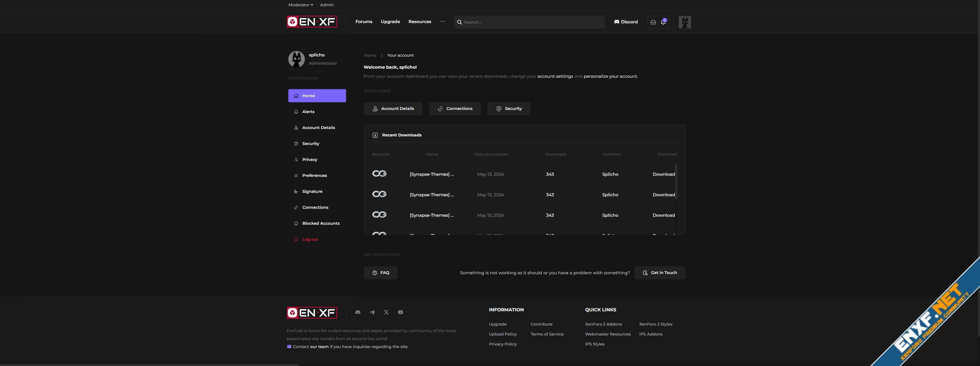Click the Discord footer icon

pos(358,312)
